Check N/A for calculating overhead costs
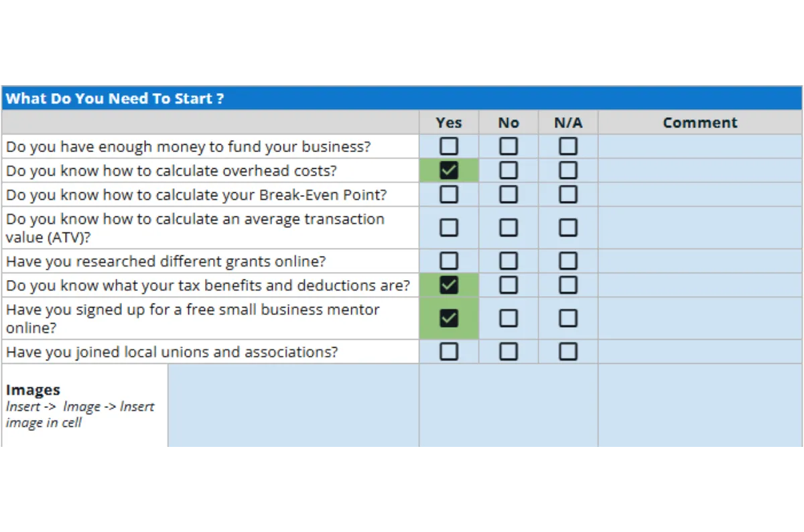 (x=567, y=170)
